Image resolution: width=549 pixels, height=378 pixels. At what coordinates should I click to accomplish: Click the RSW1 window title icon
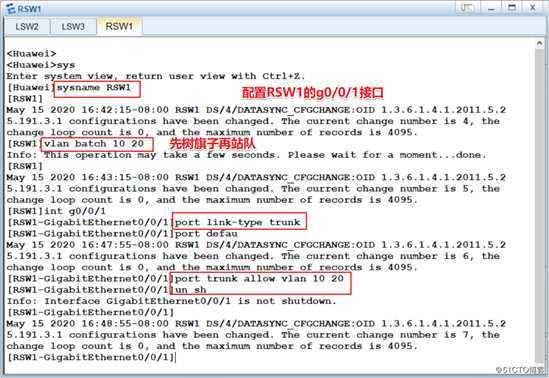pyautogui.click(x=12, y=9)
